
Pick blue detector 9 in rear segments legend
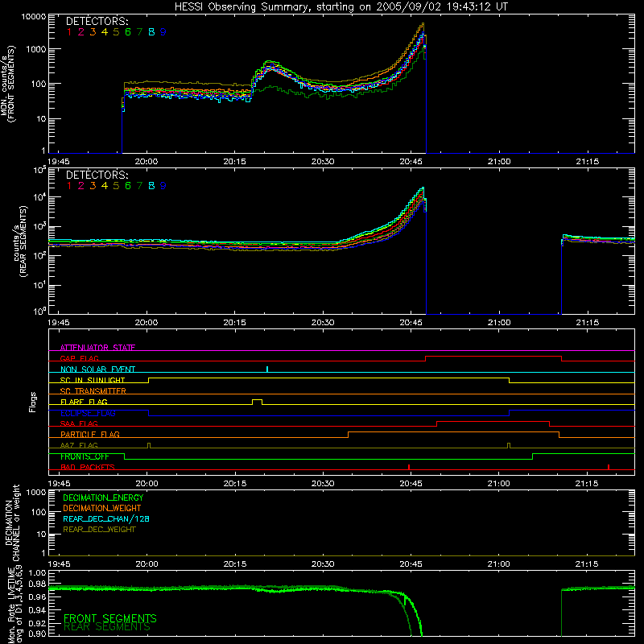(163, 186)
